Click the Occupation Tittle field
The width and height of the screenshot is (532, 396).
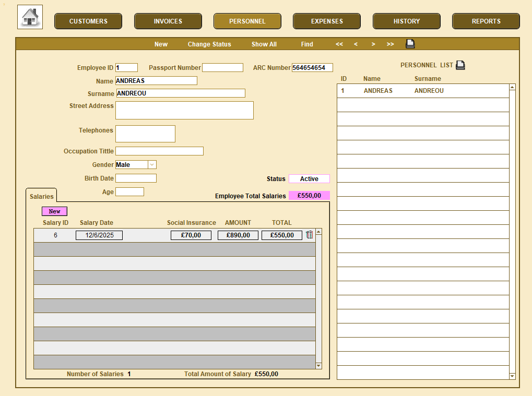[x=159, y=151]
